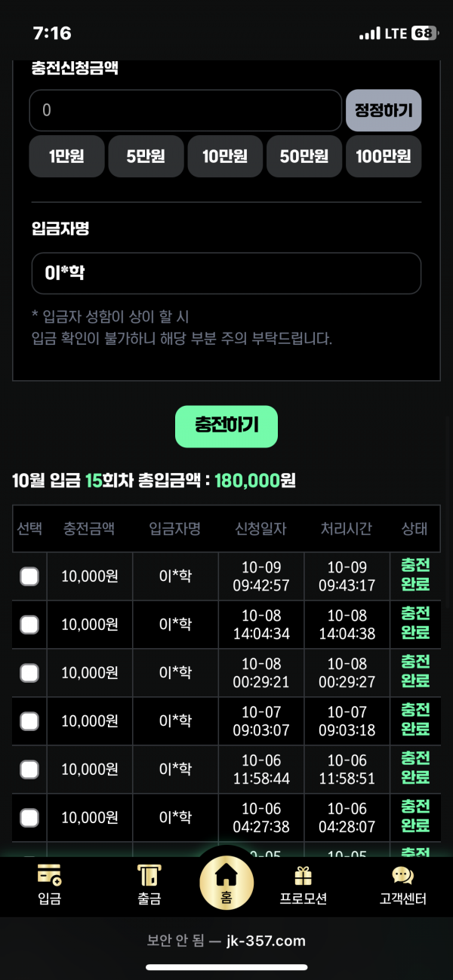Choose the 100만원 quick amount
The image size is (453, 980).
tap(384, 156)
